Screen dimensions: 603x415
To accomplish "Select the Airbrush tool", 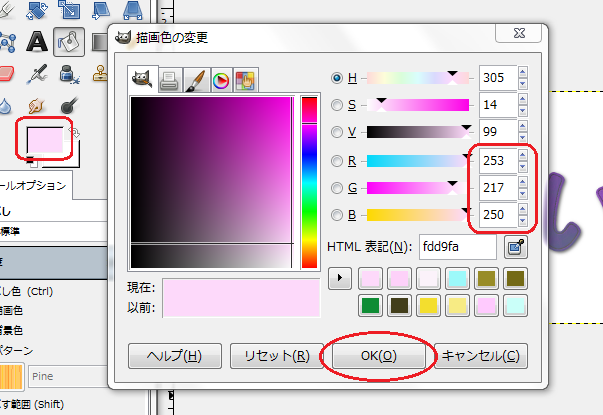I will (37, 74).
